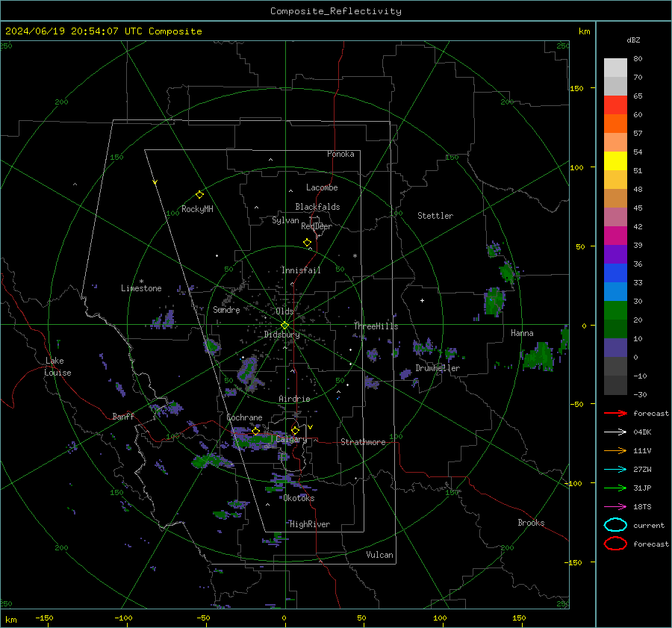Click the yellow km label at top right
This screenshot has height=628, width=672.
click(x=584, y=31)
